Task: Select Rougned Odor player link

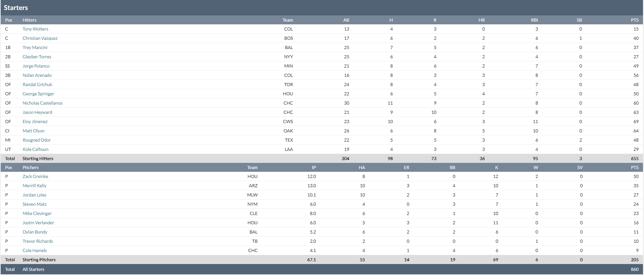Action: [37, 140]
